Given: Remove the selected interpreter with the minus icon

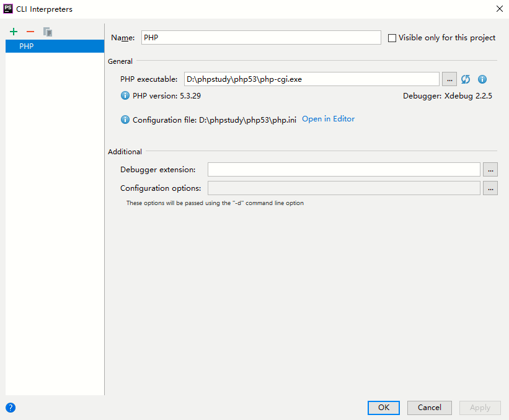Looking at the screenshot, I should [30, 32].
